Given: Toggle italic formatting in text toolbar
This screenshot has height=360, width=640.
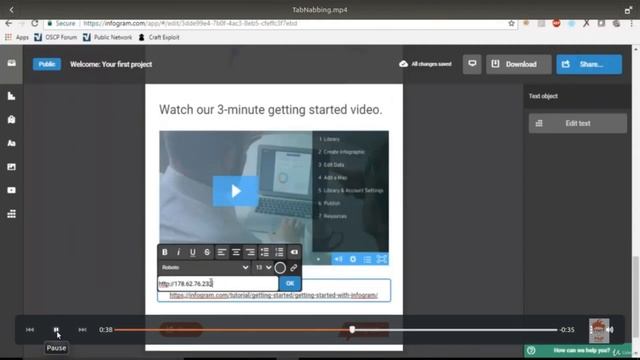Looking at the screenshot, I should click(178, 252).
